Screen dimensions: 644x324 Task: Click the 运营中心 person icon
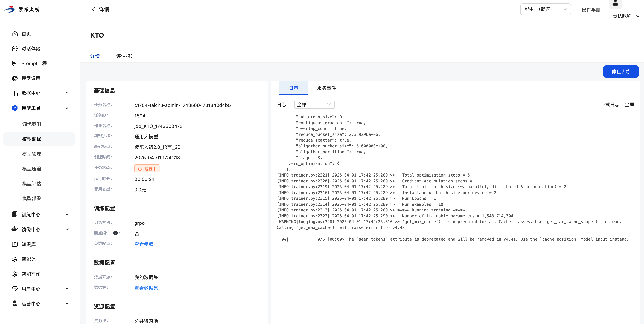point(15,303)
